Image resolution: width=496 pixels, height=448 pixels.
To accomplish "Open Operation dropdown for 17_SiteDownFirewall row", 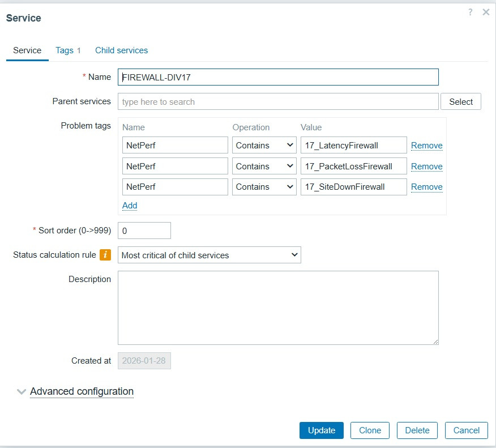I will coord(264,187).
